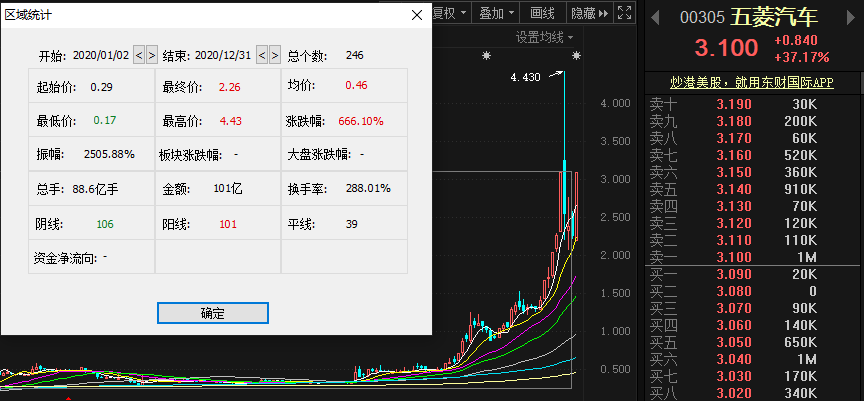Expand the 叠加 dropdown menu

point(497,13)
